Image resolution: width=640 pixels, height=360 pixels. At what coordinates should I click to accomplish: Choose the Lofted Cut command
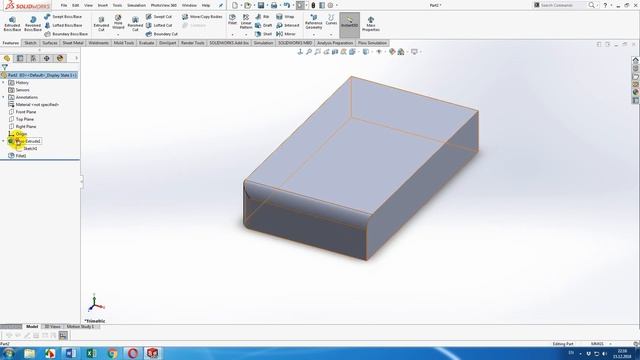pos(159,25)
